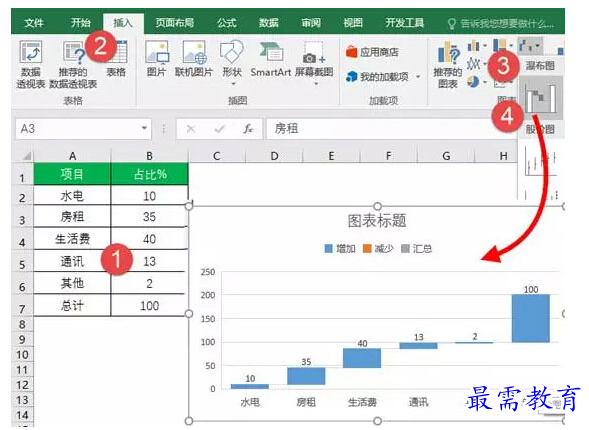Insert a Table (表格) from the ribbon
The image size is (589, 430).
[x=116, y=60]
